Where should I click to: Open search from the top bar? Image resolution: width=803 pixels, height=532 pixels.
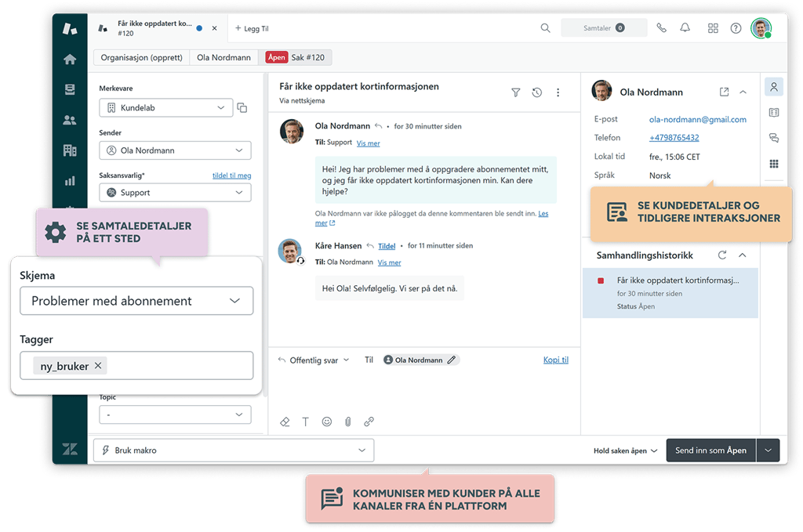(545, 27)
